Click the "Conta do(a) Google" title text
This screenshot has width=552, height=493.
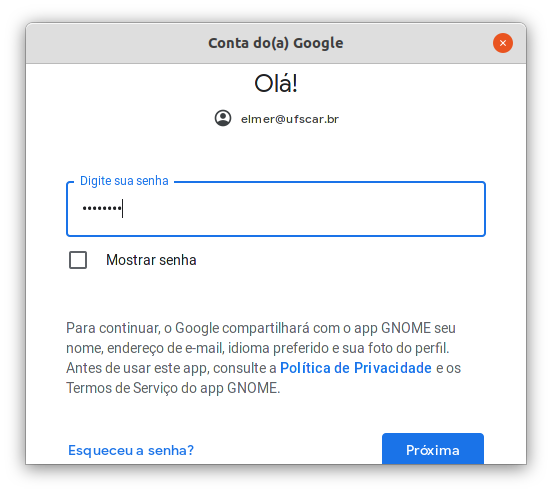click(276, 43)
